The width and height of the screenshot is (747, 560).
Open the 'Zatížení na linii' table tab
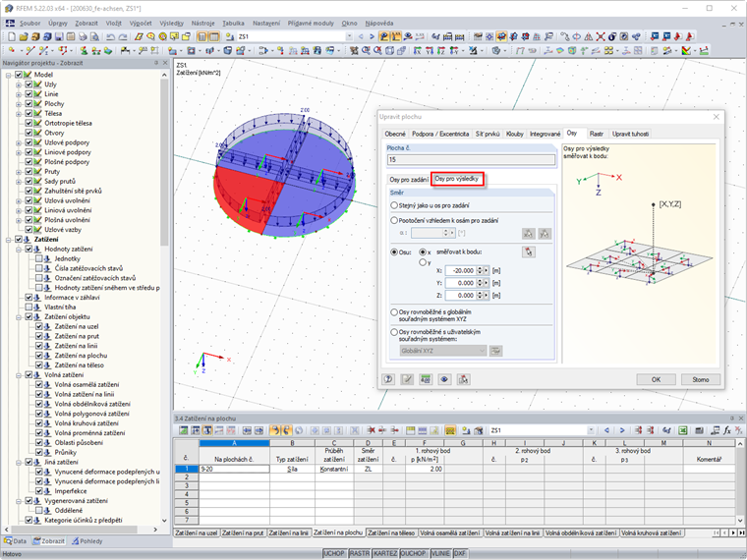coord(289,532)
